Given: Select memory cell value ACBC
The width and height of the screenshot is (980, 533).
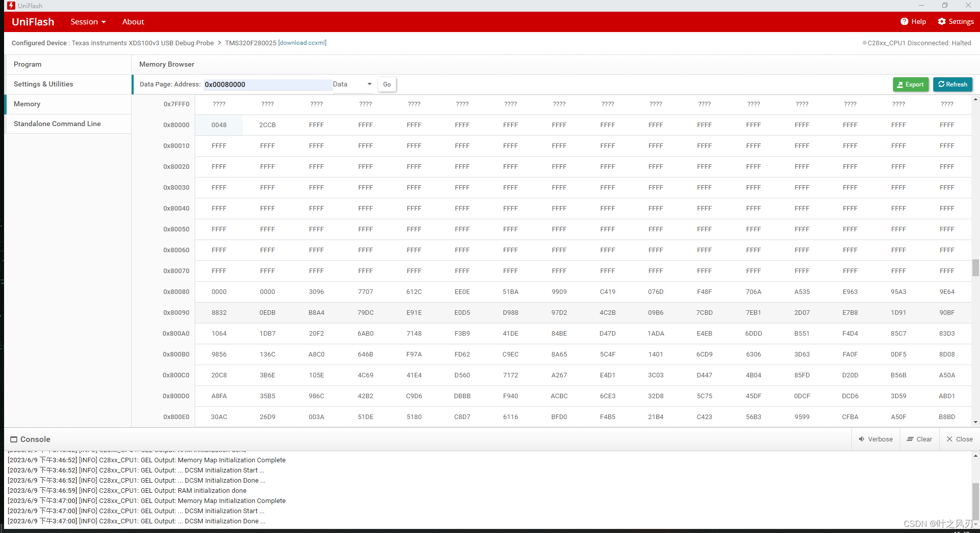Looking at the screenshot, I should pyautogui.click(x=559, y=396).
